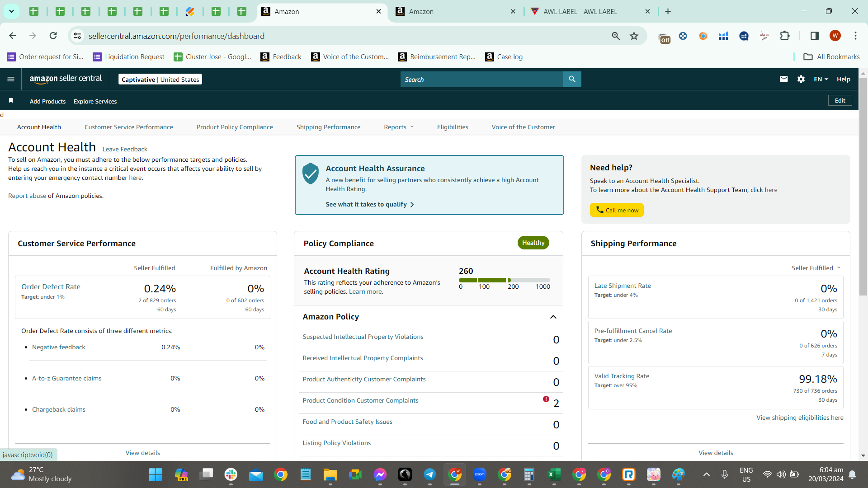Click the Edit button
The width and height of the screenshot is (868, 488).
coord(840,100)
